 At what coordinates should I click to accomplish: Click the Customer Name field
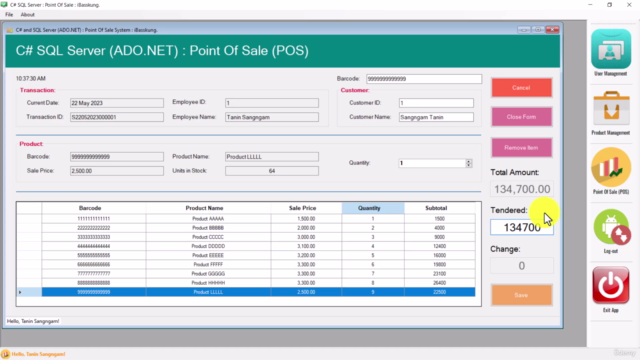[x=436, y=117]
